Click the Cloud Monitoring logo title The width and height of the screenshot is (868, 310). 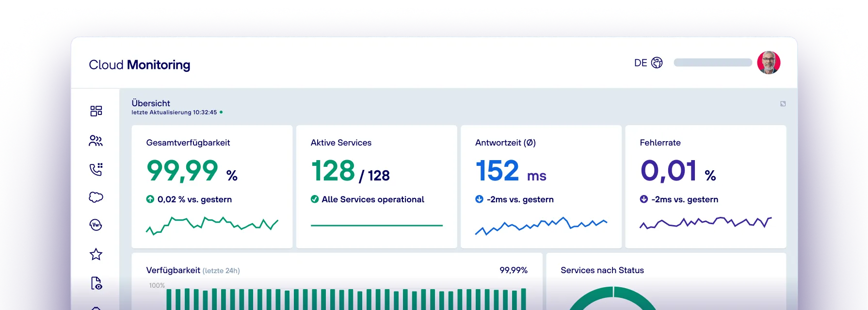tap(140, 65)
